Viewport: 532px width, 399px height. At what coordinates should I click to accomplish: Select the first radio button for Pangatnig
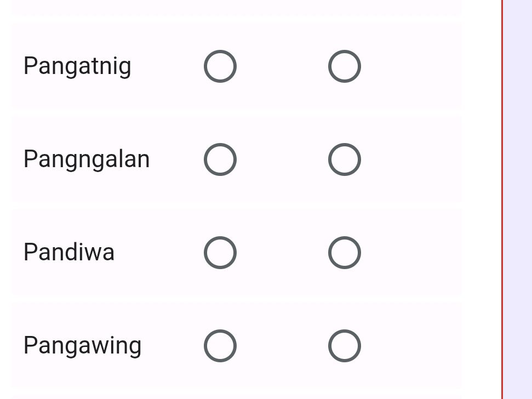coord(220,66)
